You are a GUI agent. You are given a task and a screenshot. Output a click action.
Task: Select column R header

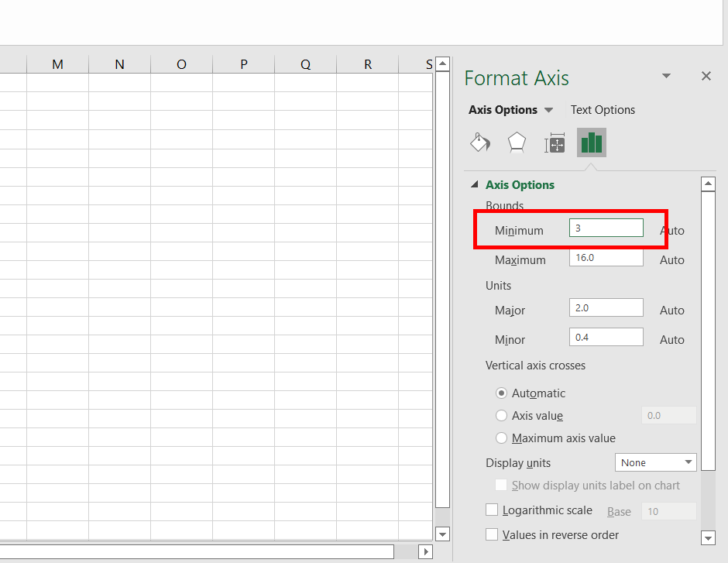click(x=368, y=64)
